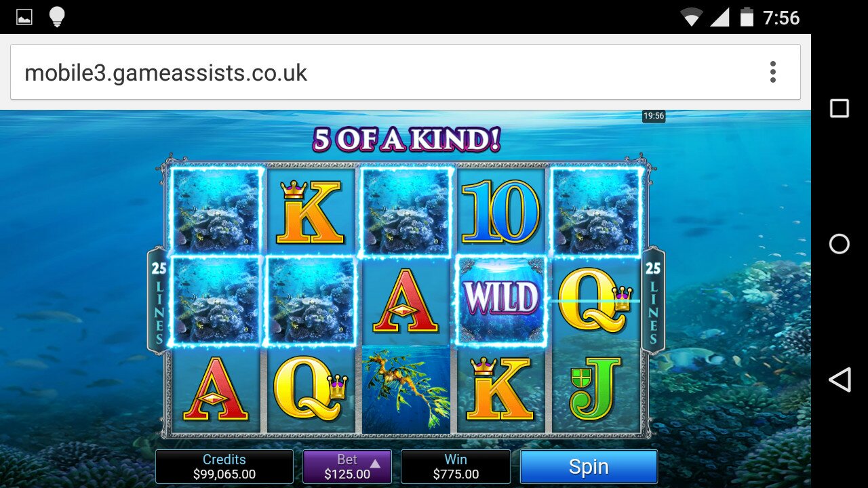Tap the Android back navigation icon

(840, 380)
